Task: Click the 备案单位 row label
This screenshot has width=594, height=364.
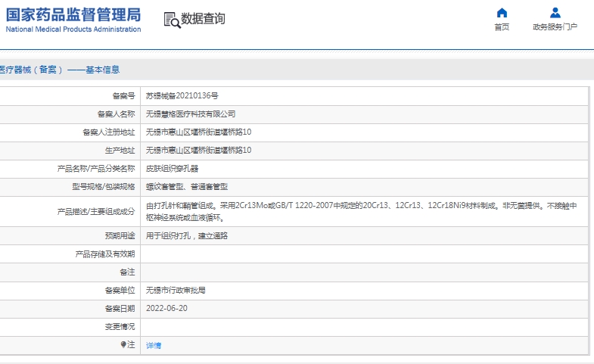Action: tap(120, 290)
